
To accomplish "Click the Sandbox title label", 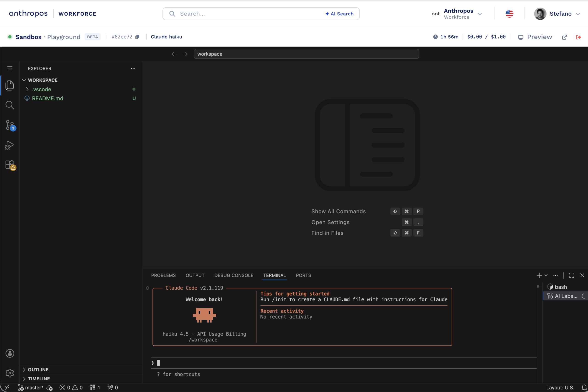I will tap(28, 37).
